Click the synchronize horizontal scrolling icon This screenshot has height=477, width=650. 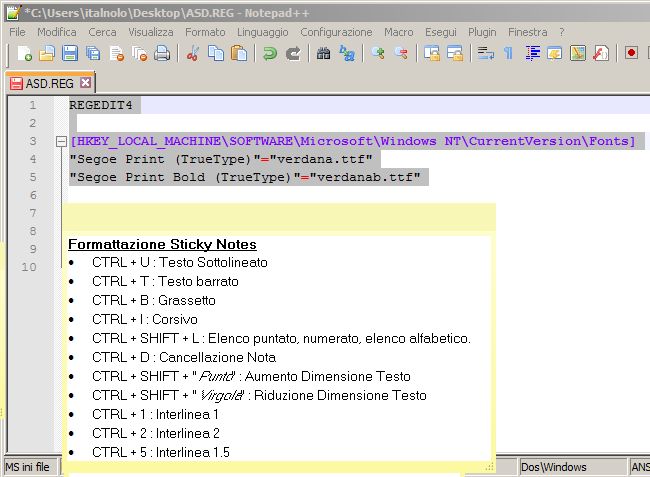point(455,53)
